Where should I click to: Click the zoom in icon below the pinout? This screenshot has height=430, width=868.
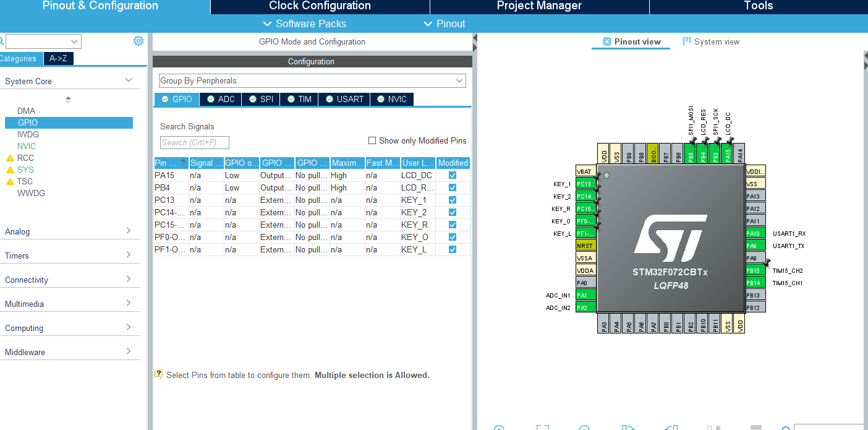click(499, 428)
